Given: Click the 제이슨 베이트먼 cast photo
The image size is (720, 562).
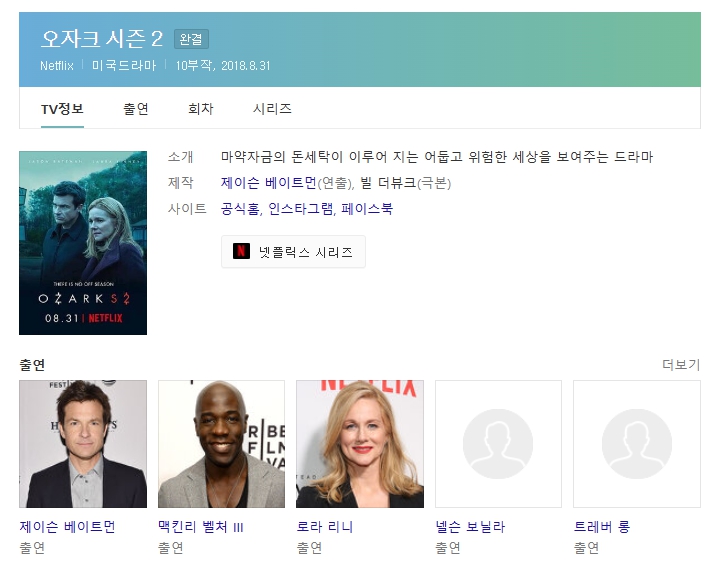Looking at the screenshot, I should click(x=83, y=444).
